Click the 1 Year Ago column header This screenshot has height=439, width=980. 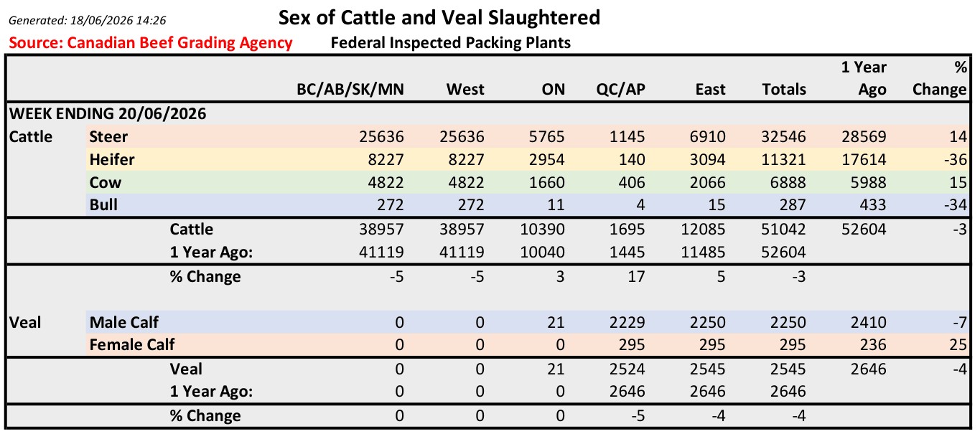(864, 78)
